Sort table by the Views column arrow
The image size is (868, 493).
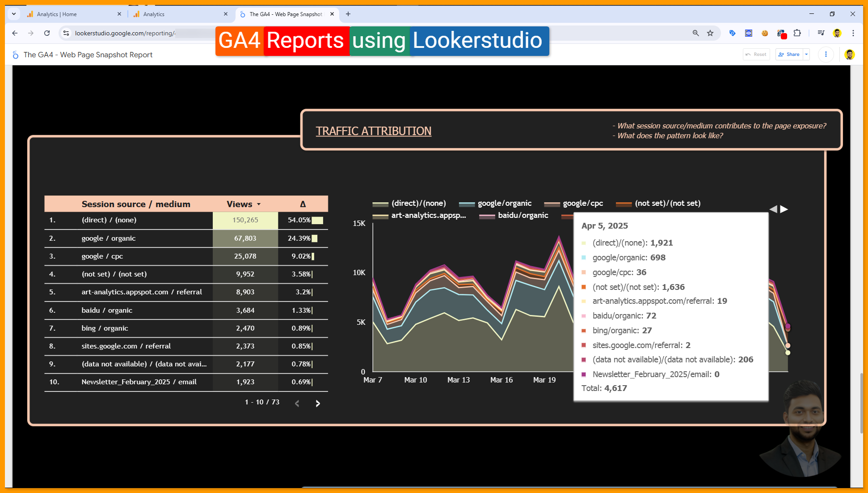258,204
